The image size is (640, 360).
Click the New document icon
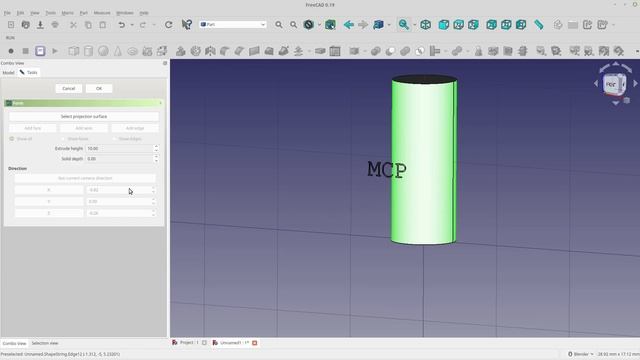11,25
